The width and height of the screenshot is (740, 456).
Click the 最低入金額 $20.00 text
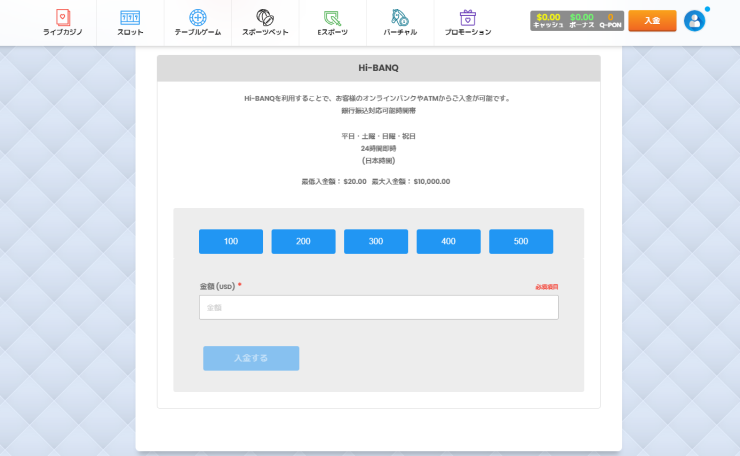tap(334, 181)
